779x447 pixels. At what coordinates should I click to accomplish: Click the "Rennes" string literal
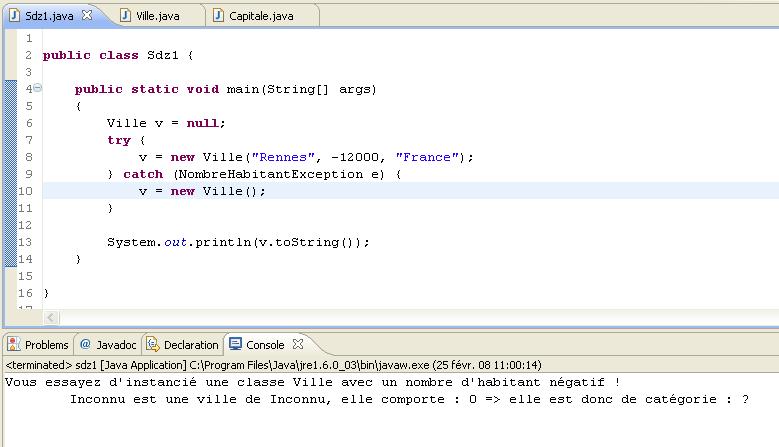[283, 157]
